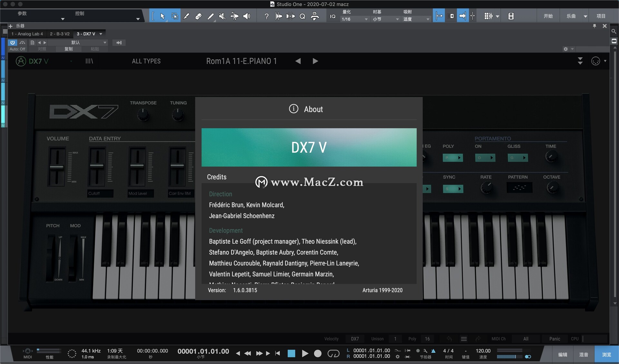Open the 项目 project page
This screenshot has width=619, height=364.
tap(601, 16)
